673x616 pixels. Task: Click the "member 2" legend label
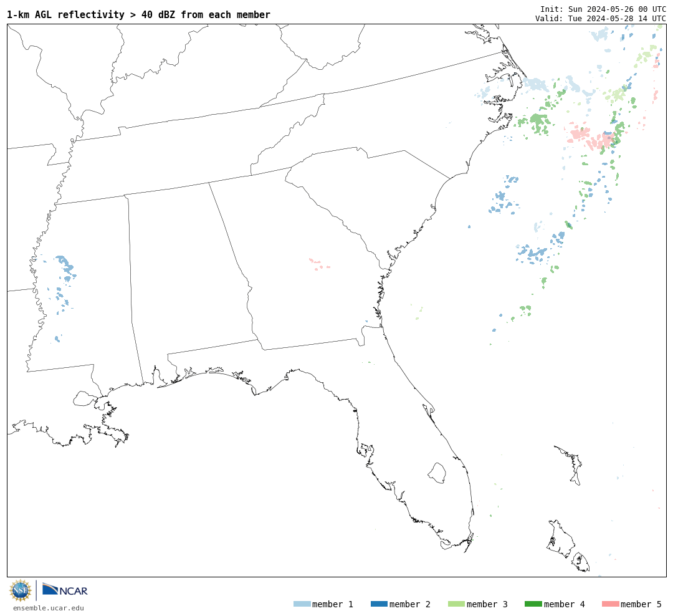pos(410,604)
